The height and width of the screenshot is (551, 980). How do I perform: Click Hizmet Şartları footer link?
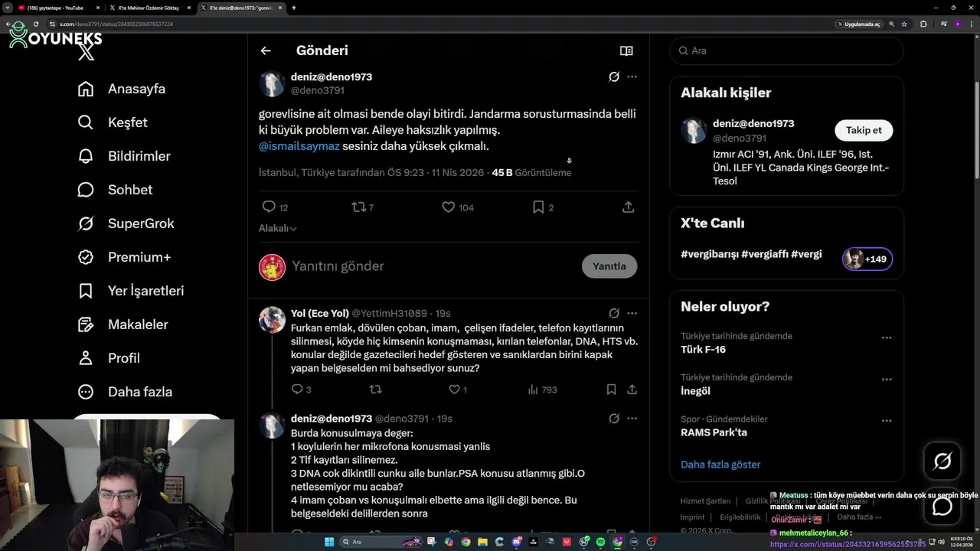click(x=705, y=501)
